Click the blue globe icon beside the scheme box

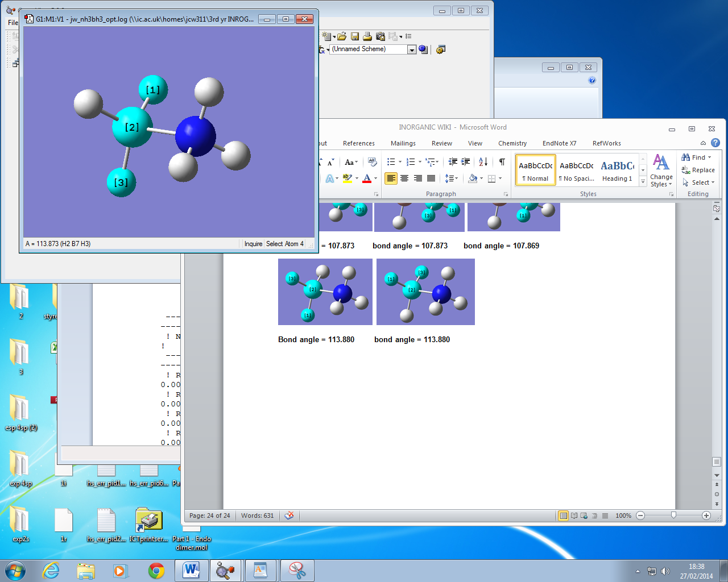[x=423, y=49]
